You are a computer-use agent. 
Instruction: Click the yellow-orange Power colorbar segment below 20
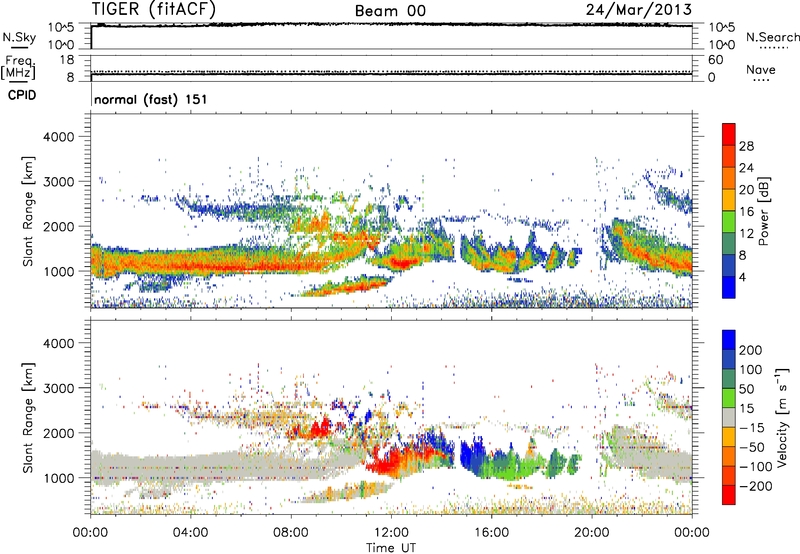click(x=729, y=199)
